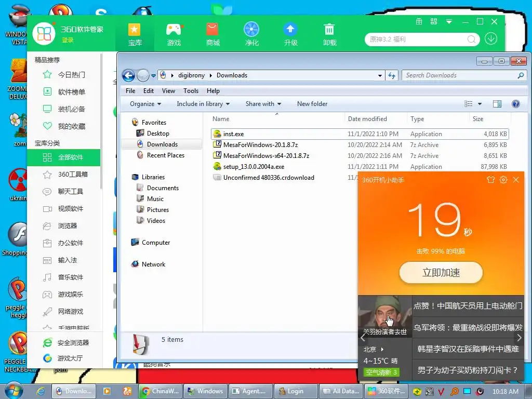This screenshot has height=399, width=532.
Task: Click New folder button
Action: click(x=312, y=104)
